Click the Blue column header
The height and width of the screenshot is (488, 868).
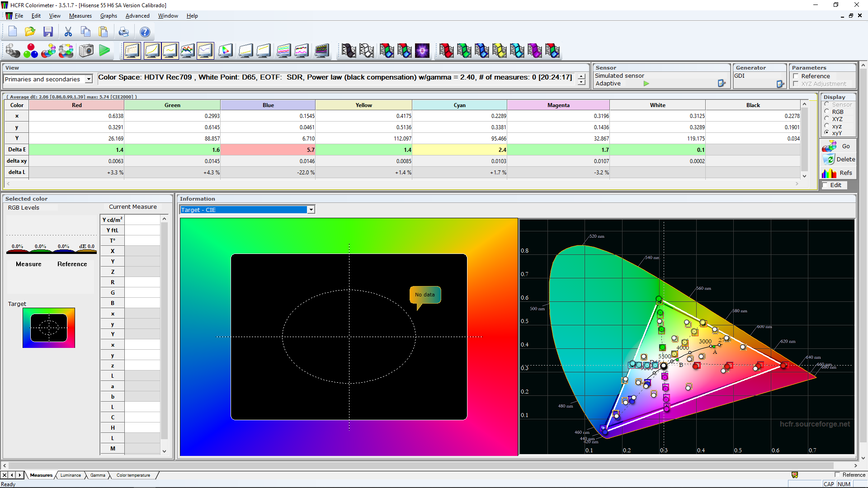268,105
